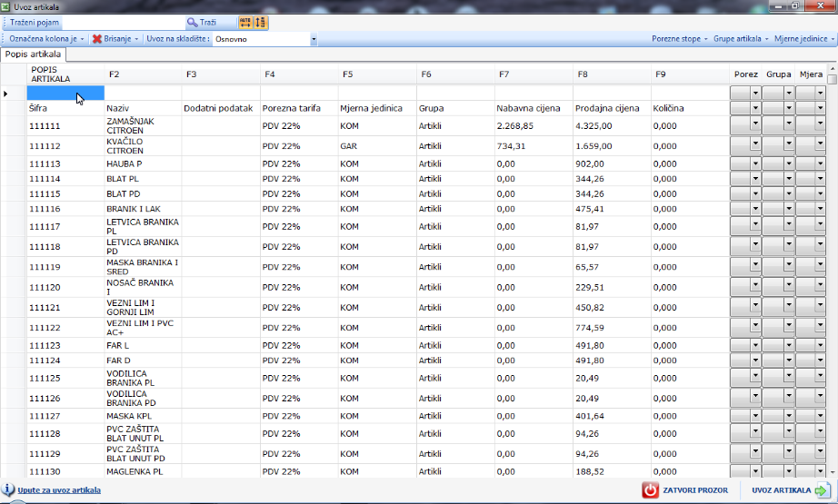Select Šifra cell 111121
838x504 pixels.
[65, 308]
